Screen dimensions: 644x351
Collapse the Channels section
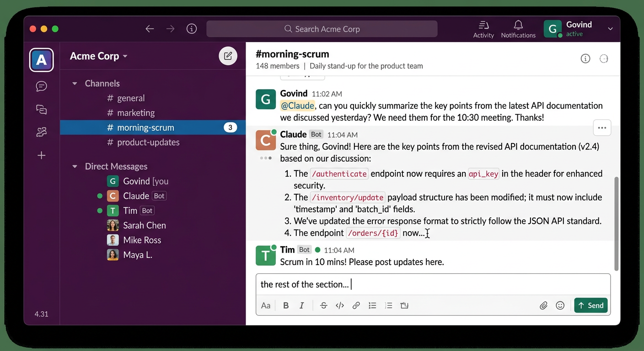coord(75,84)
